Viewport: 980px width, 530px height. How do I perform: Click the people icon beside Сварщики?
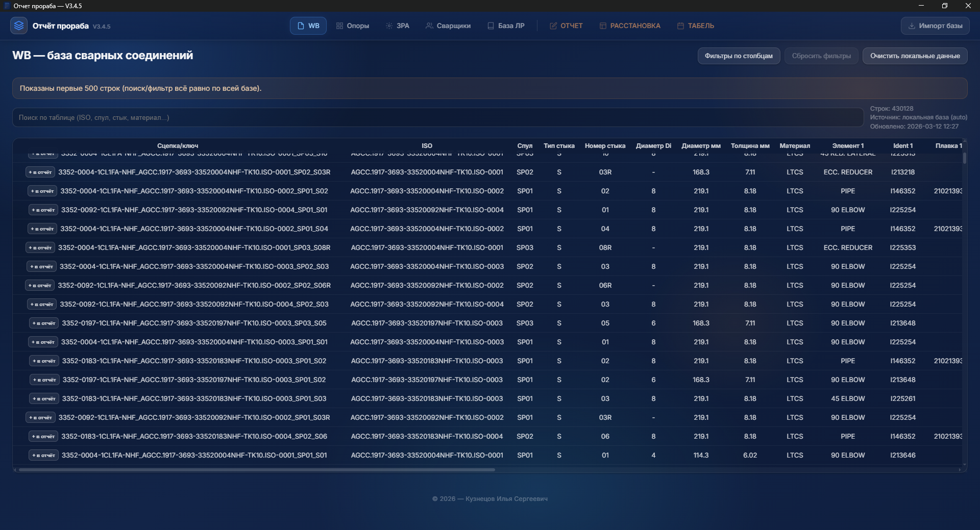click(x=429, y=26)
